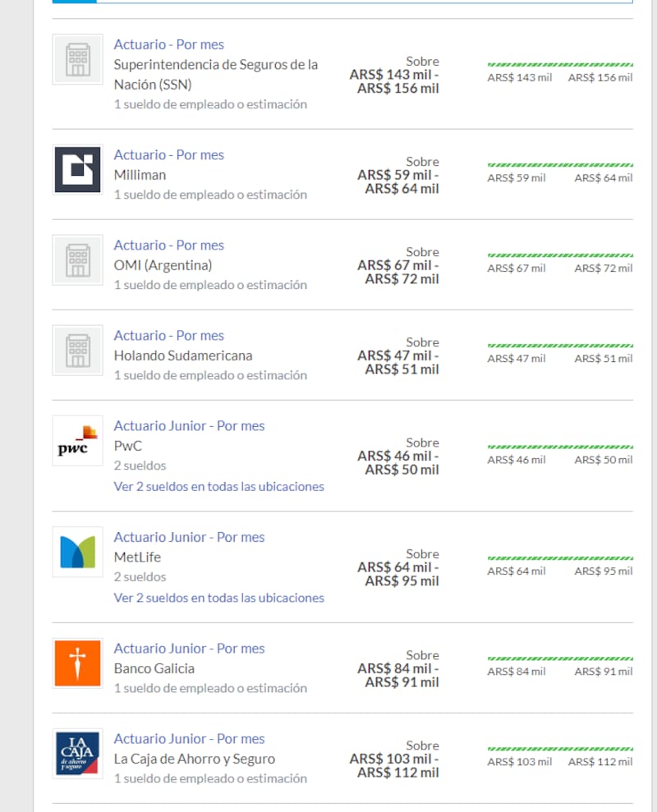This screenshot has height=812, width=657.
Task: Click the Milliman salary range bar
Action: coord(560,165)
